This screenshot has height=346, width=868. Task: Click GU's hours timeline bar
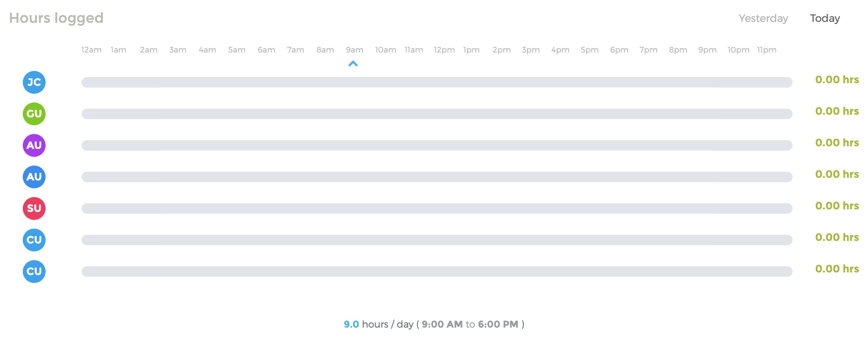(437, 114)
